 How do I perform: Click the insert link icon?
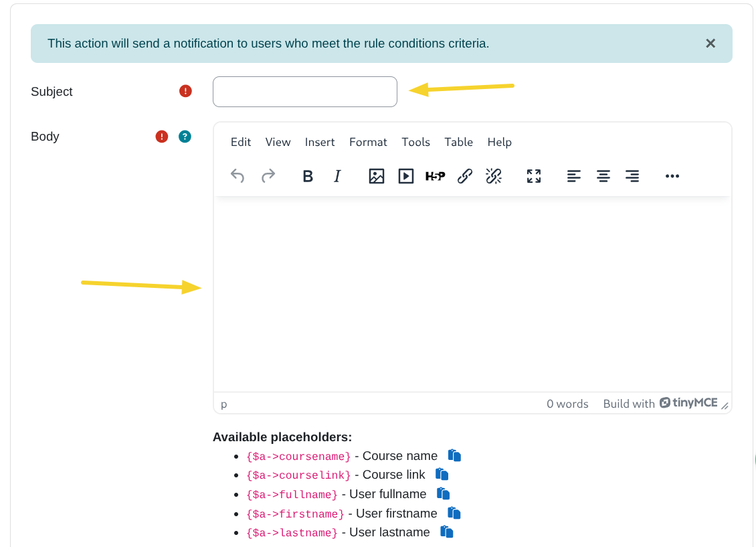coord(465,176)
